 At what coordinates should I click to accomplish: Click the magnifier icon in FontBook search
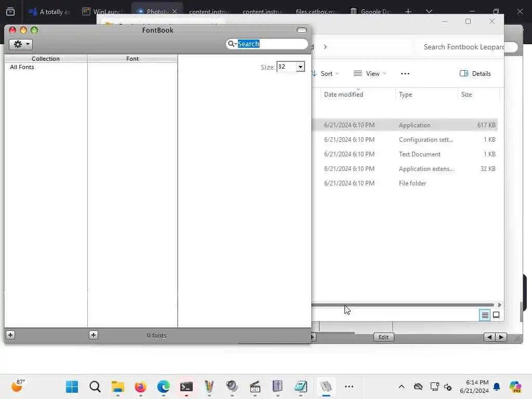[x=231, y=44]
